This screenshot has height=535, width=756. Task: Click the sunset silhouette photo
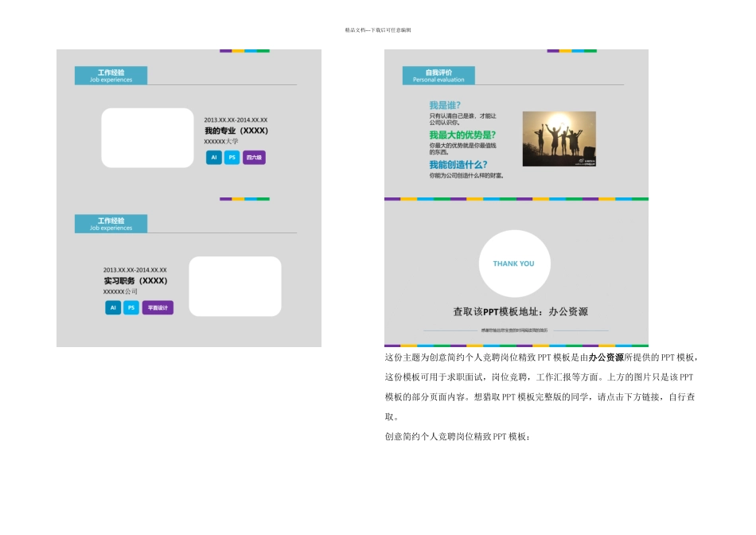[559, 139]
